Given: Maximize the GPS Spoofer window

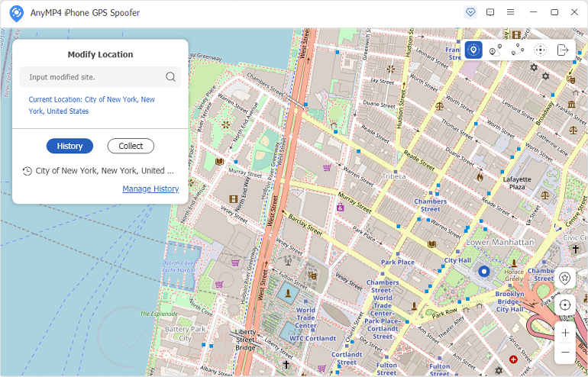Looking at the screenshot, I should (x=554, y=12).
